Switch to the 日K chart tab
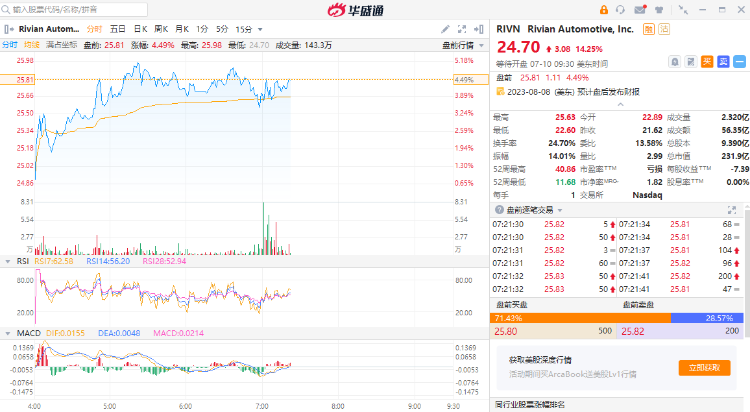Viewport: 750px width, 412px height. (x=139, y=29)
